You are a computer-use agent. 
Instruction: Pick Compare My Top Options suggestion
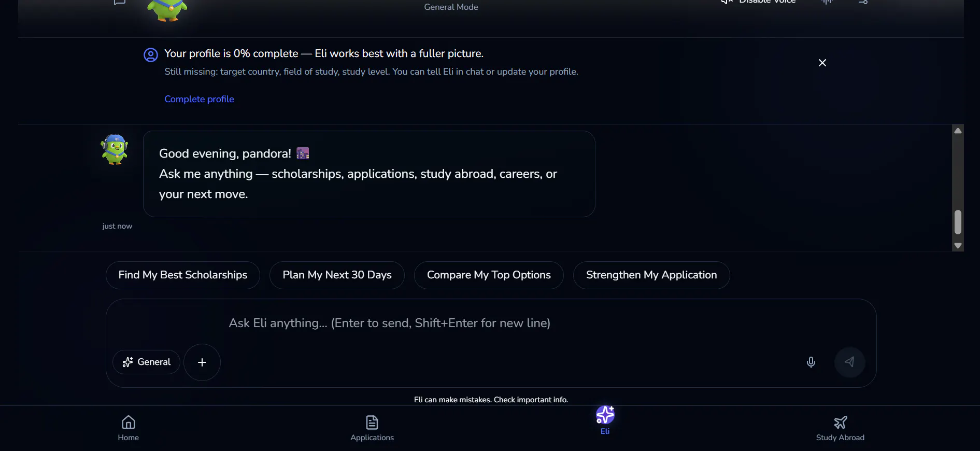[x=489, y=275]
